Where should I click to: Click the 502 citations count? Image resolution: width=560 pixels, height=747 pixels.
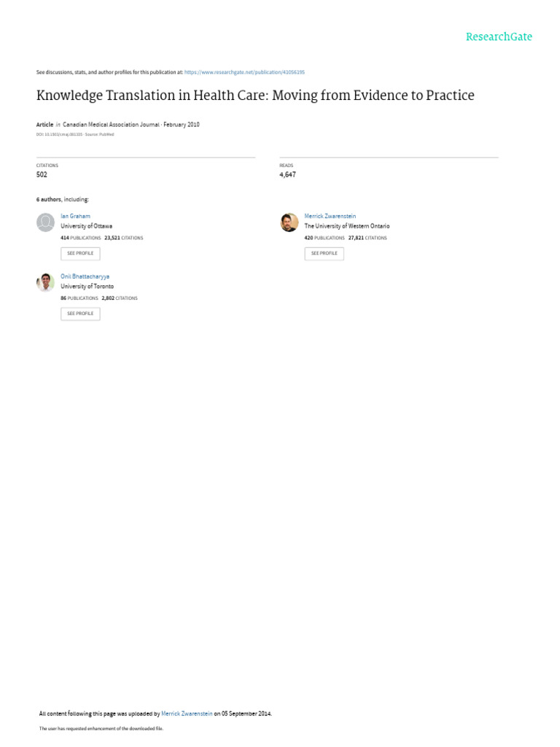(x=42, y=175)
